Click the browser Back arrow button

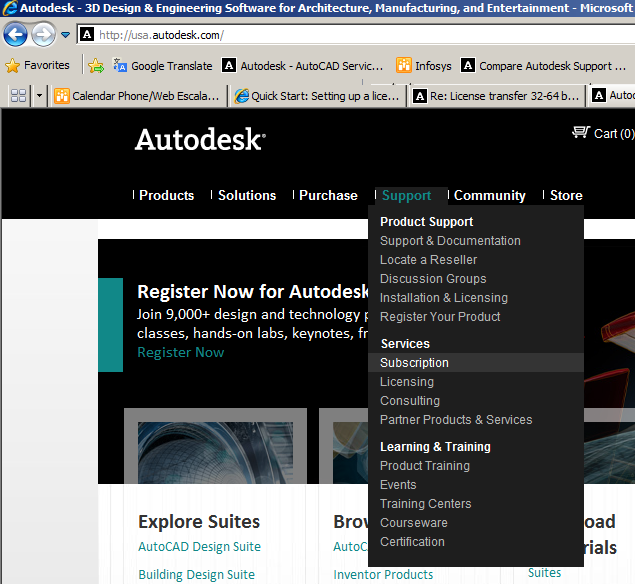pos(15,35)
